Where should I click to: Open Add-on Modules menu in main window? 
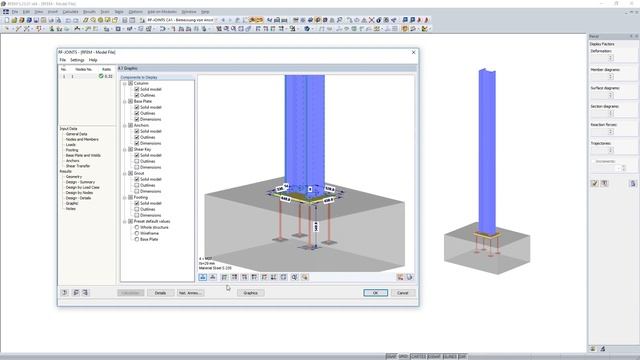coord(162,12)
